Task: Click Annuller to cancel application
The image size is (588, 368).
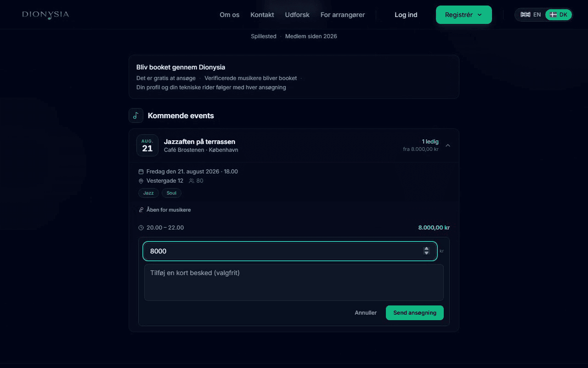Action: coord(366,313)
